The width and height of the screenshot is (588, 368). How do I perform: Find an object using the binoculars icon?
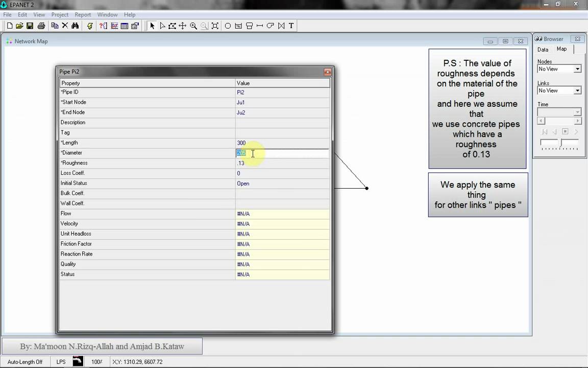click(x=75, y=26)
